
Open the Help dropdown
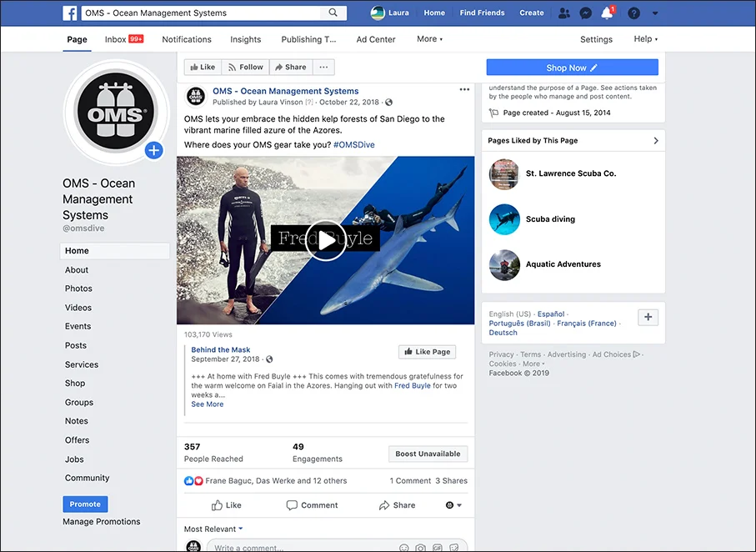coord(646,39)
